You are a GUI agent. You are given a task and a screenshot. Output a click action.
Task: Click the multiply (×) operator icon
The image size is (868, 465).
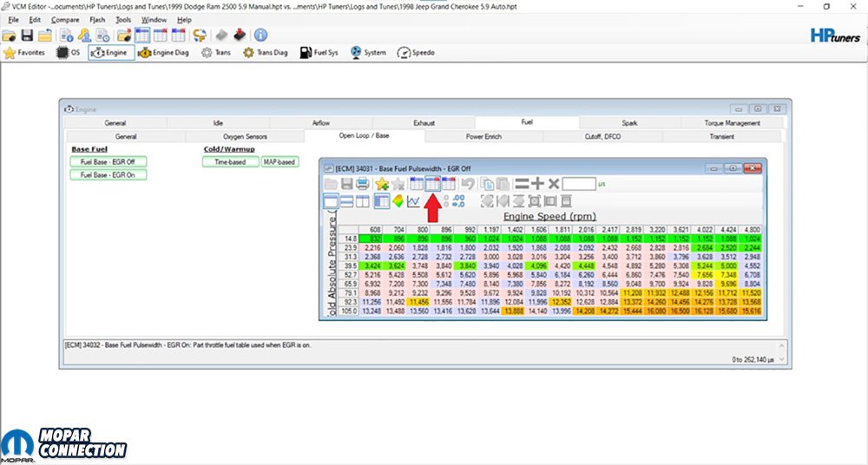553,184
